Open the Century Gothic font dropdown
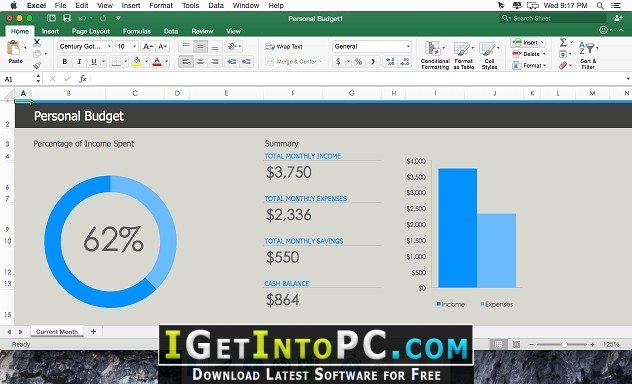Viewport: 632px width, 384px height. [x=85, y=47]
